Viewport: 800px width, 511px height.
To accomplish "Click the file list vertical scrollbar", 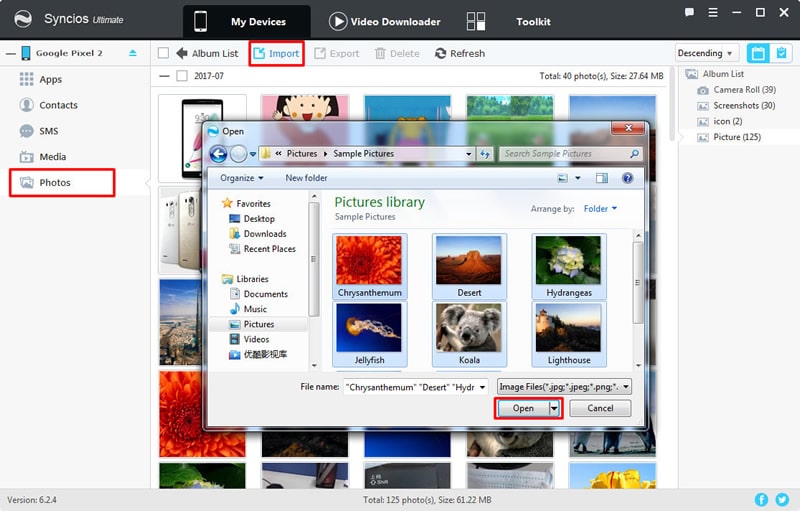I will click(638, 283).
